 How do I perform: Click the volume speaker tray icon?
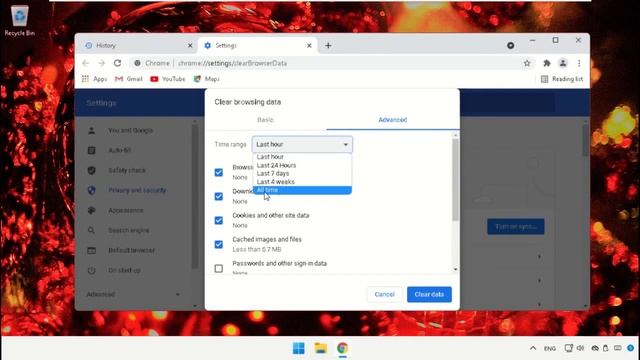point(580,348)
